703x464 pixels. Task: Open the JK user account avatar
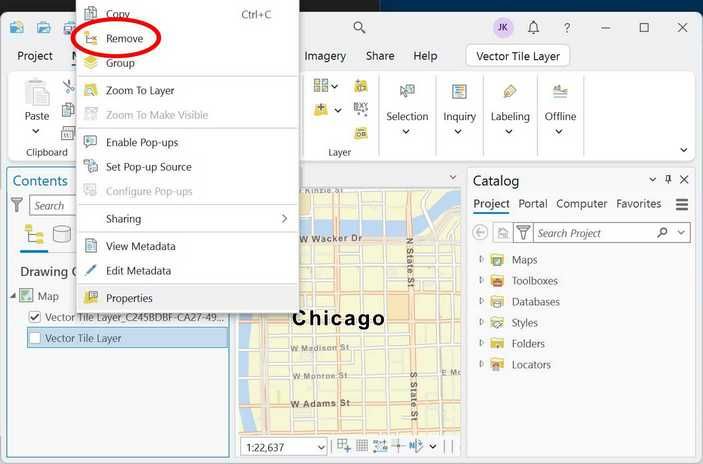(x=503, y=28)
